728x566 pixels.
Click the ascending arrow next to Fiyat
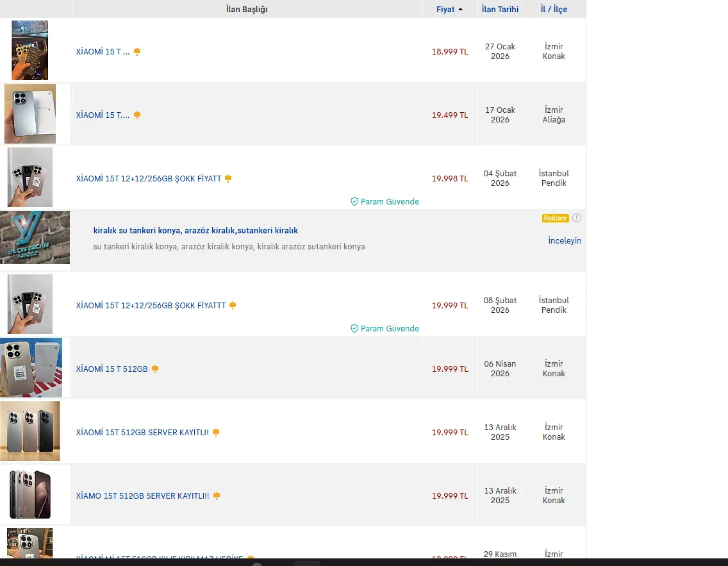pos(461,9)
